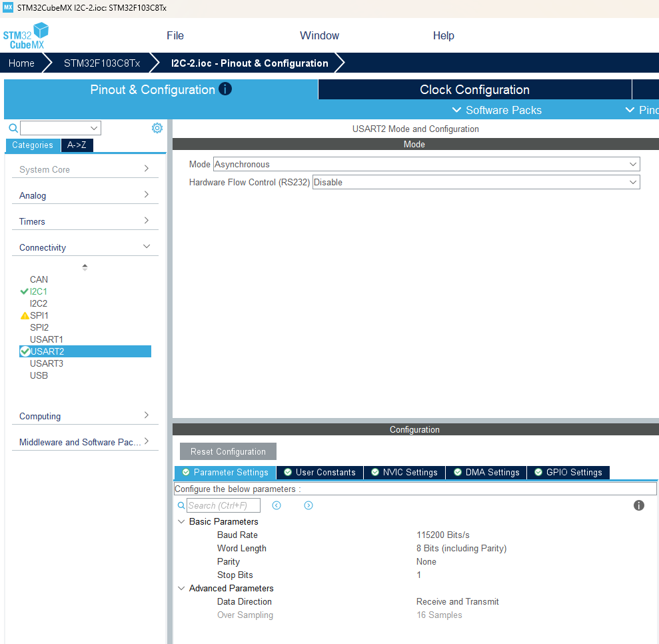Select I2C2 in the Connectivity list

(x=39, y=303)
